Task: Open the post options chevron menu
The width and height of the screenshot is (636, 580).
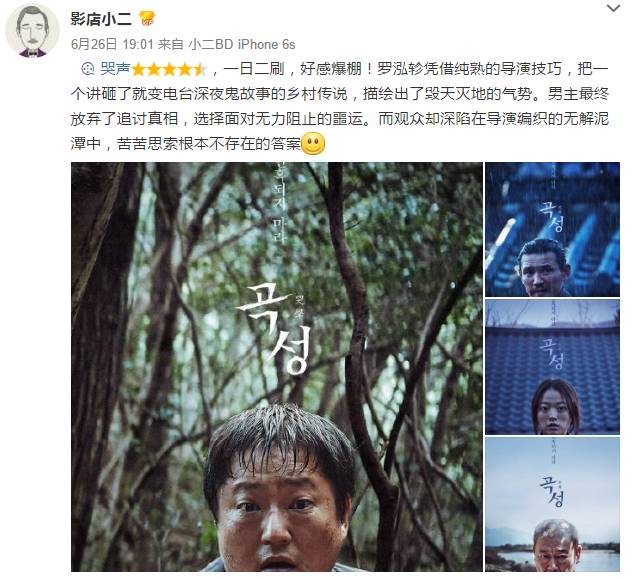Action: point(613,8)
